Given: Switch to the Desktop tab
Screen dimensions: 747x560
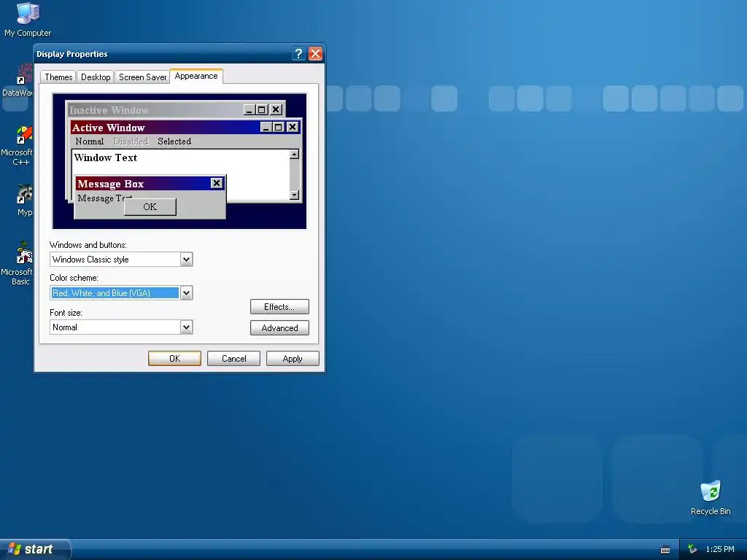Looking at the screenshot, I should [96, 77].
